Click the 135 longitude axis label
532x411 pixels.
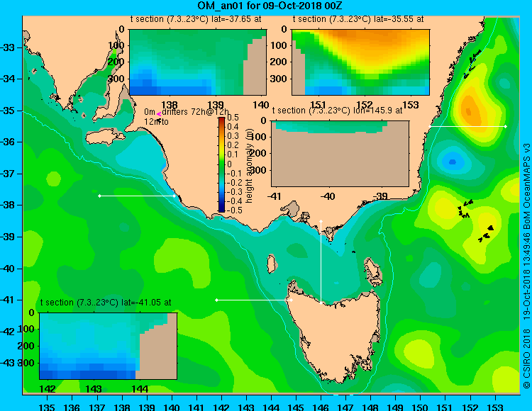click(47, 407)
